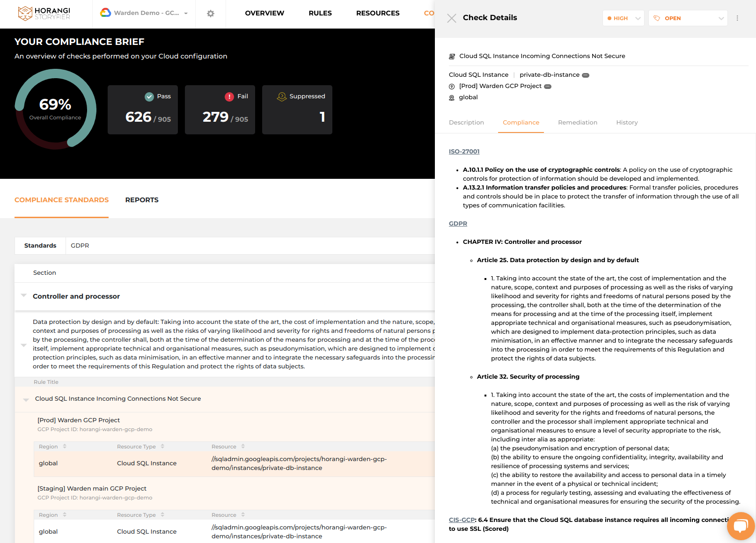
Task: Click the region icon beside global
Action: [x=452, y=98]
